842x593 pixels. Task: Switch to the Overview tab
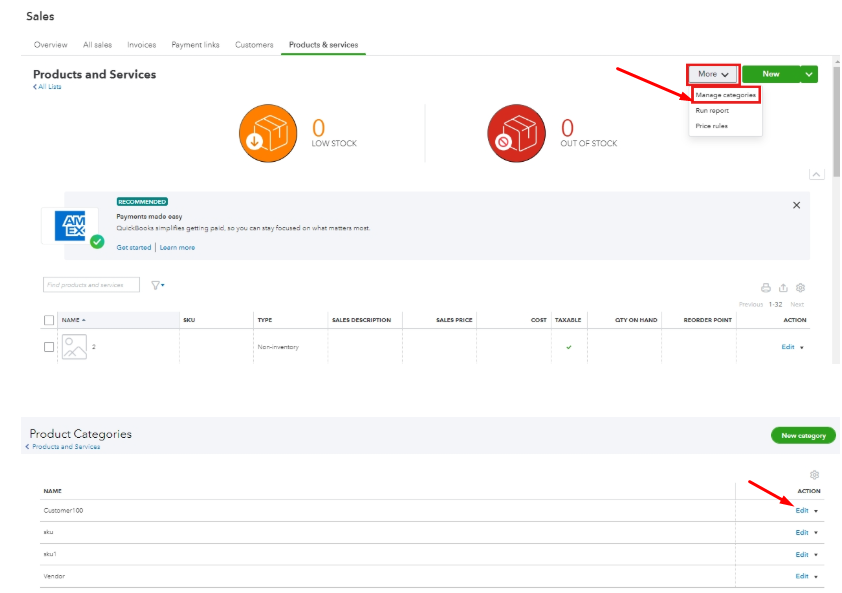point(50,45)
